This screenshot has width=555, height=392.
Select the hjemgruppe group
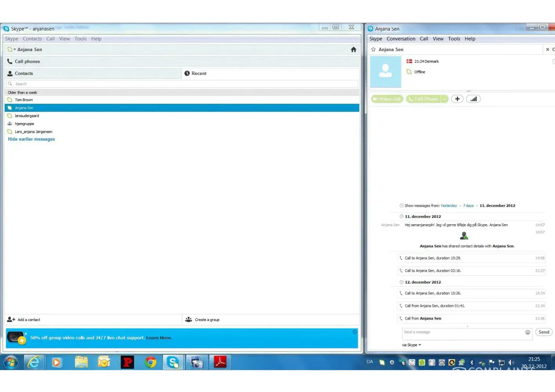click(x=182, y=124)
